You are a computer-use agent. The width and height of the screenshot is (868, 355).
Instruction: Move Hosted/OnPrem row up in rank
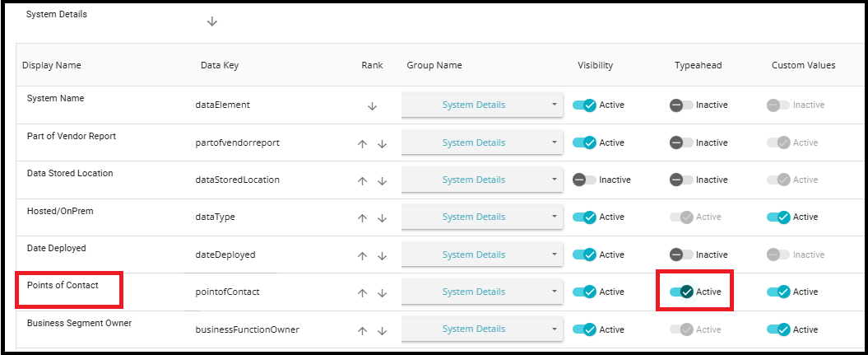click(362, 218)
